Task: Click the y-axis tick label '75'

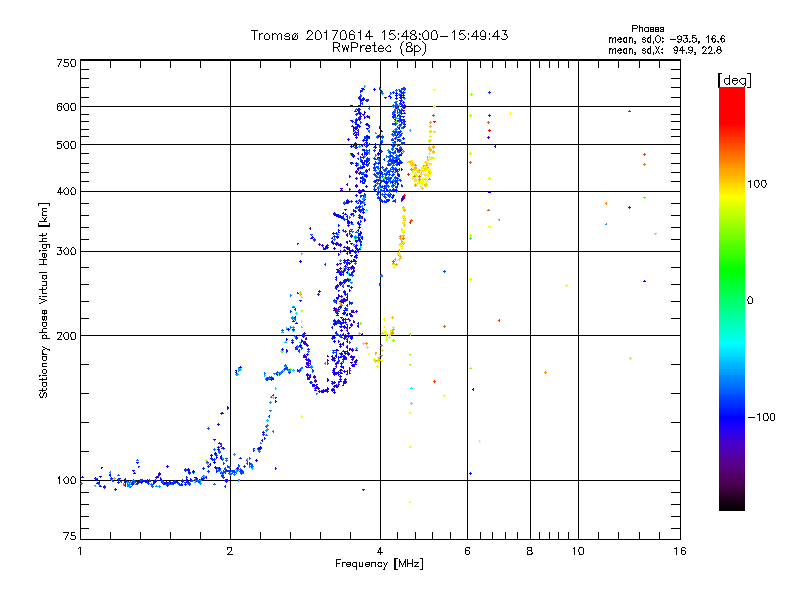Action: [x=70, y=536]
